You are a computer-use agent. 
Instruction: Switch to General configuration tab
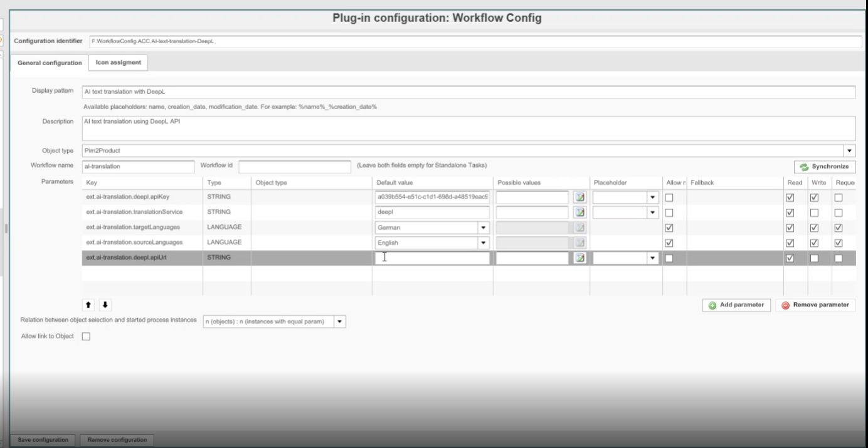point(50,63)
